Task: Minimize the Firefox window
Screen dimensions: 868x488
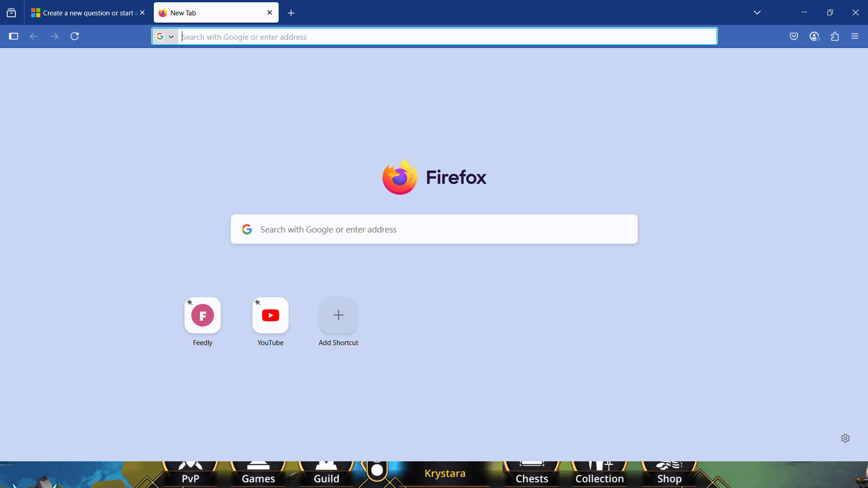Action: tap(804, 12)
